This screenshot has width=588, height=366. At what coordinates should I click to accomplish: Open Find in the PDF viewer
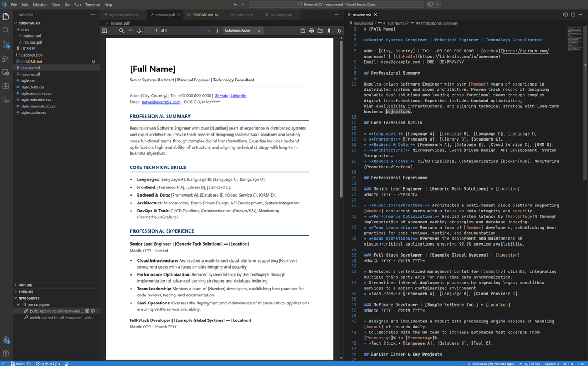click(x=122, y=30)
